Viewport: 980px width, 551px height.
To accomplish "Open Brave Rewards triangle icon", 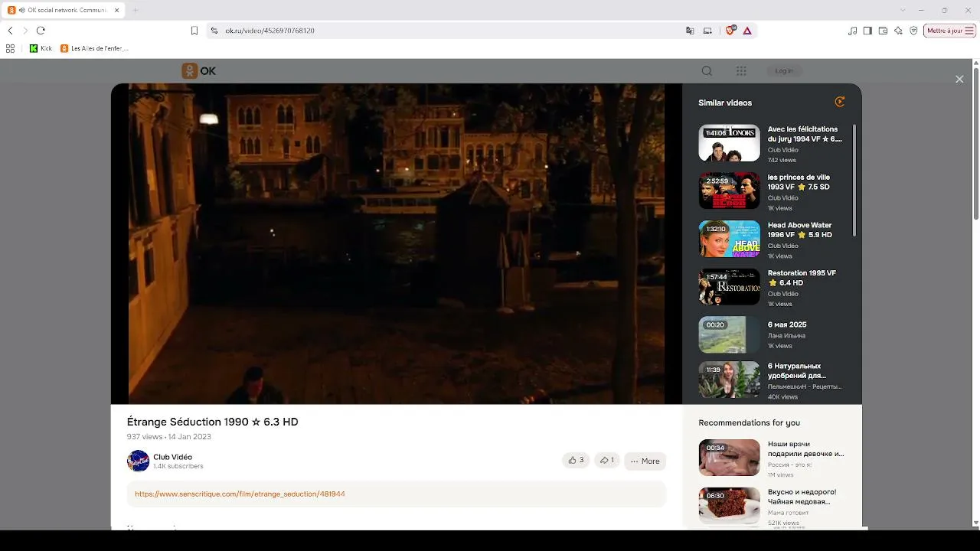I will [747, 31].
